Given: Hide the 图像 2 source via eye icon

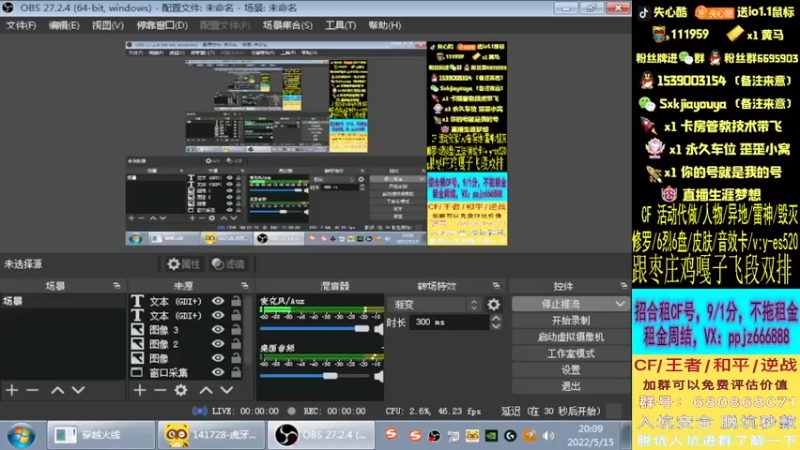Looking at the screenshot, I should (x=218, y=344).
